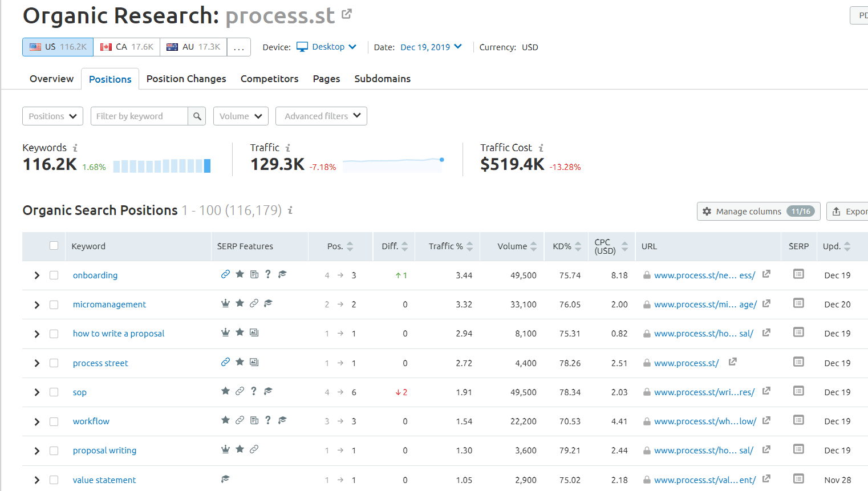Viewport: 868px width, 491px height.
Task: Expand the sop keyword row
Action: (x=36, y=392)
